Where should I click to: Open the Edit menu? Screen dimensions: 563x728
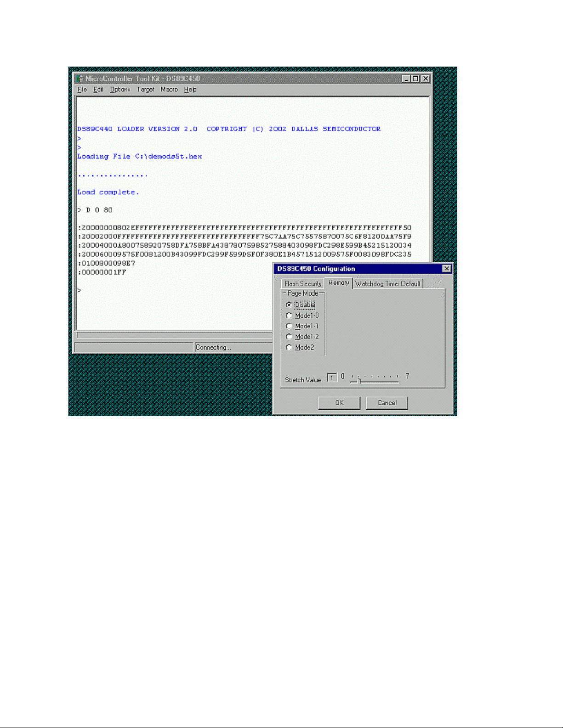click(x=98, y=90)
